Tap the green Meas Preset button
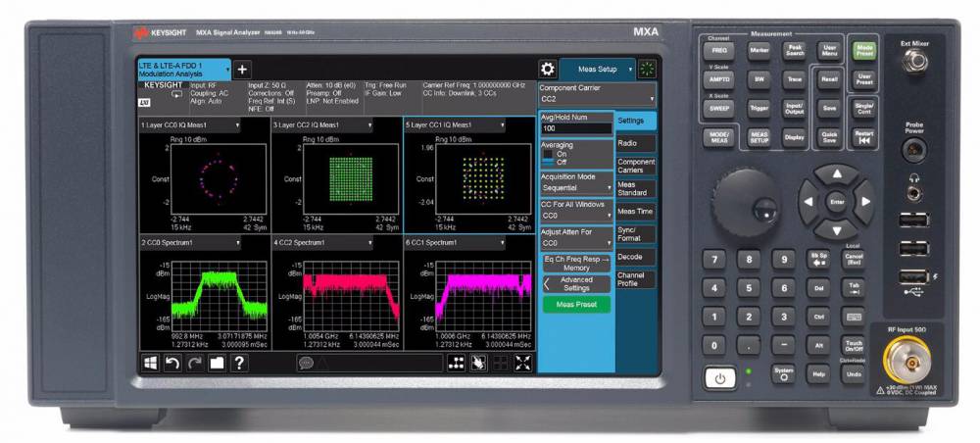980x443 pixels. click(x=576, y=305)
